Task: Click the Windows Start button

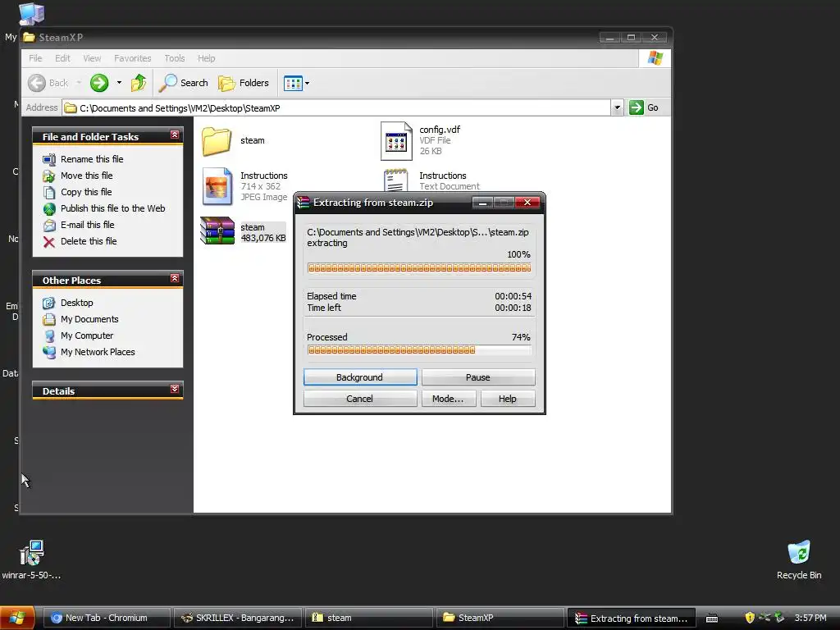Action: pos(17,618)
